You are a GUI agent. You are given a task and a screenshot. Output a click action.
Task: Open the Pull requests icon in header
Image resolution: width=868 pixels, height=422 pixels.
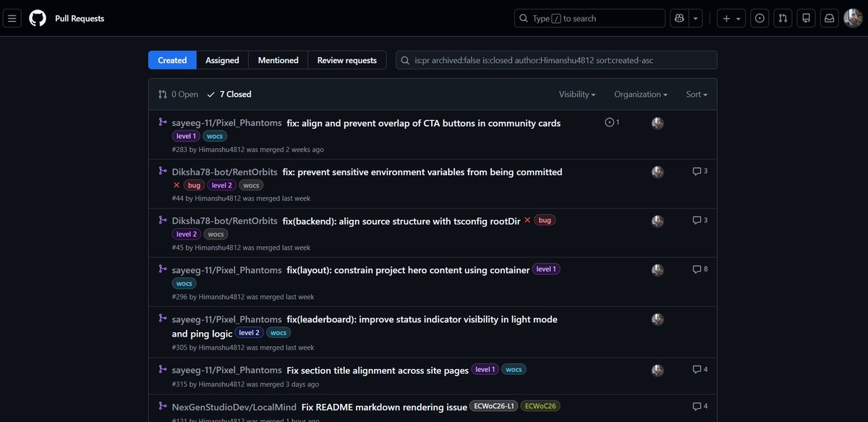pos(783,18)
